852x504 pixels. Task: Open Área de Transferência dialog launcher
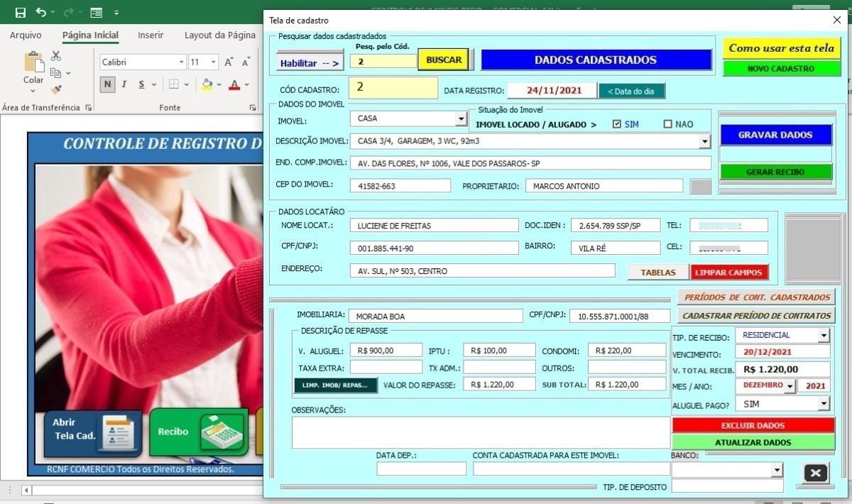point(89,108)
